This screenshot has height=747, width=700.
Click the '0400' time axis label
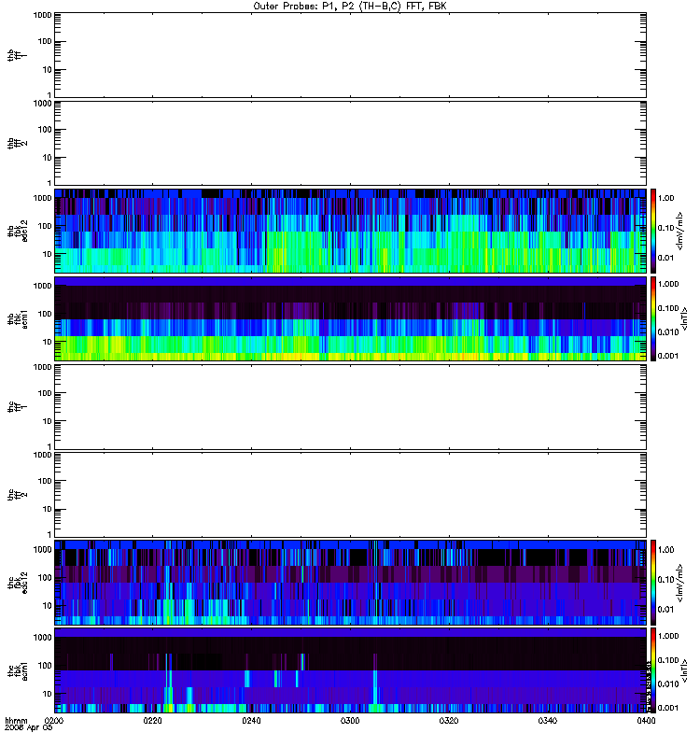[646, 720]
